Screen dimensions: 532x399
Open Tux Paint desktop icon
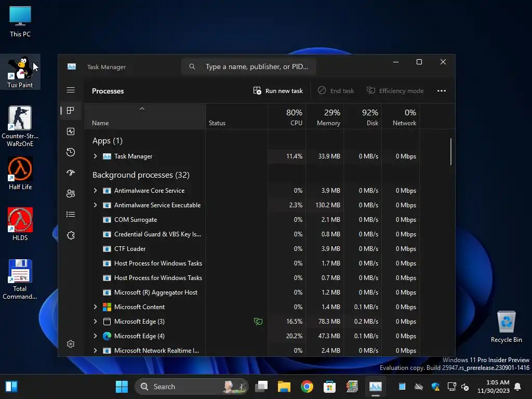(20, 72)
